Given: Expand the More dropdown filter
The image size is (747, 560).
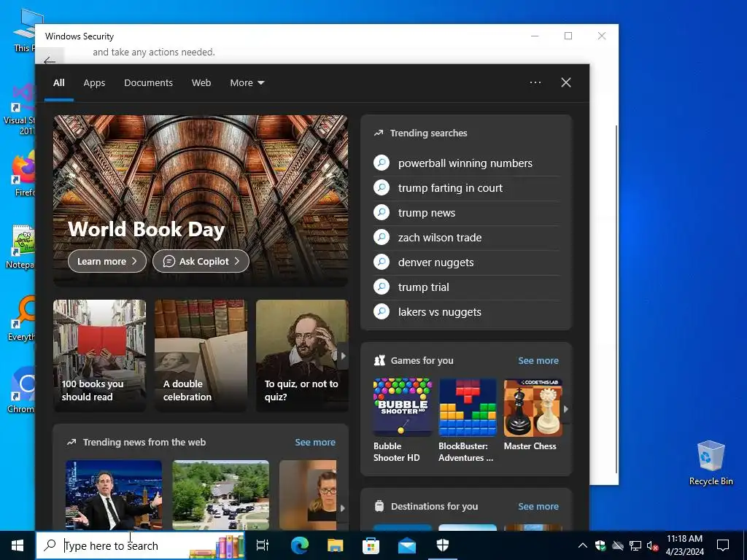Looking at the screenshot, I should point(247,83).
